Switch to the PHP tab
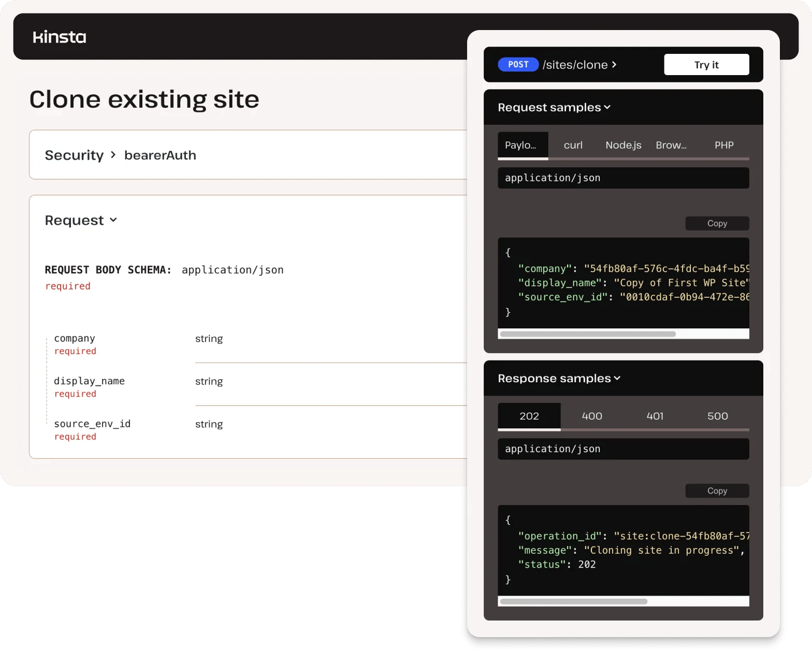812x663 pixels. (724, 146)
